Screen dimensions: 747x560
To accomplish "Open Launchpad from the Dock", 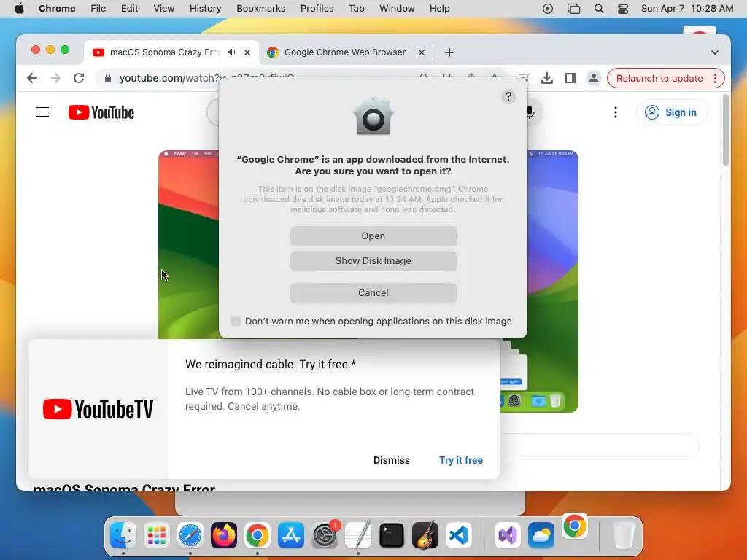I will click(x=156, y=535).
